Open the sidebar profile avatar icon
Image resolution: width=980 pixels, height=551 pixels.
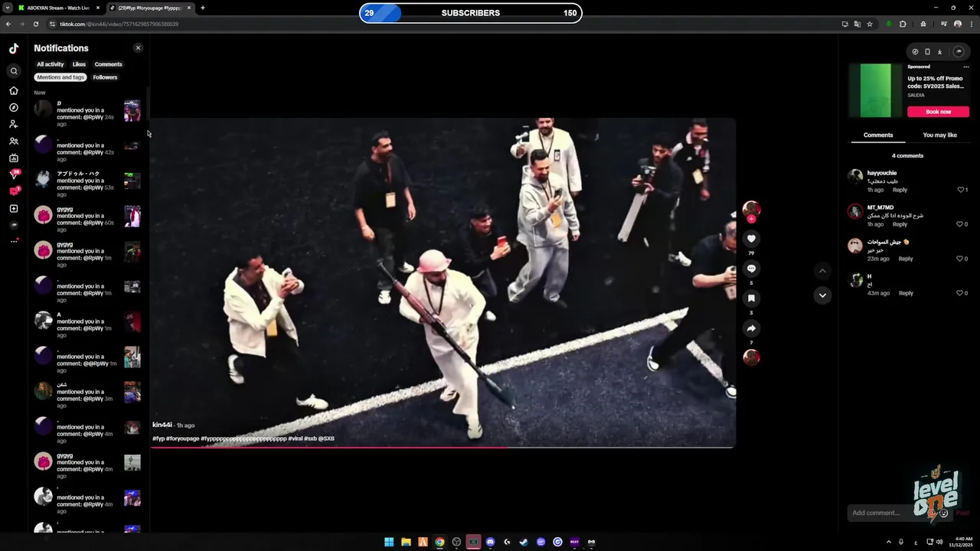pyautogui.click(x=14, y=226)
